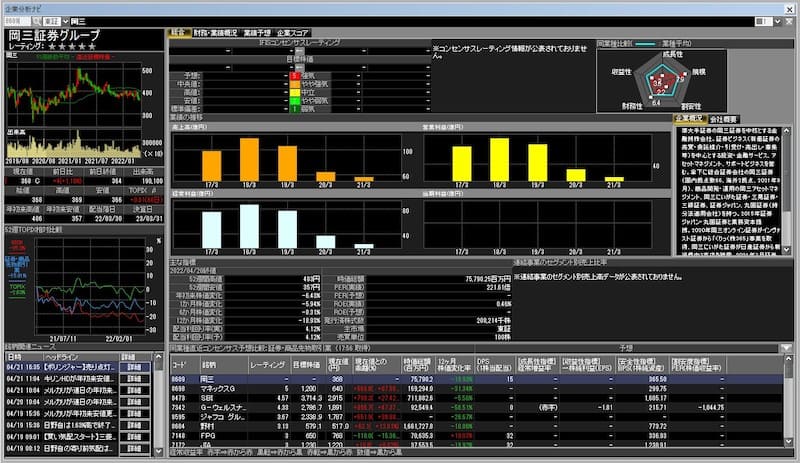Switch to the 会社概要 tab
Image resolution: width=800 pixels, height=463 pixels.
[723, 119]
